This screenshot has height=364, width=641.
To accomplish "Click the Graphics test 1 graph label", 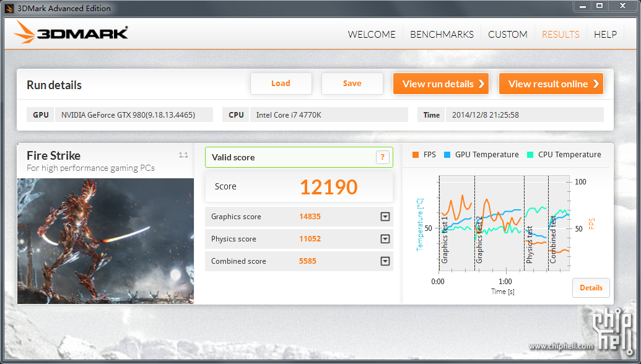I will pos(445,240).
